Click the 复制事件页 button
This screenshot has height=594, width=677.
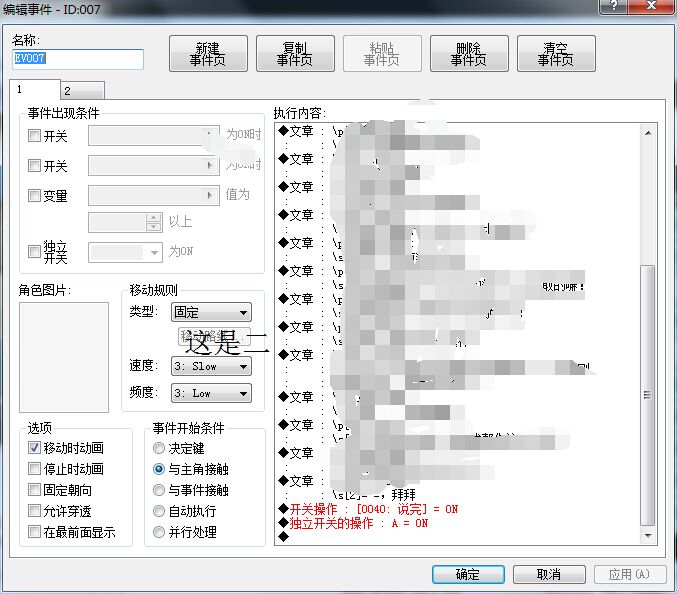295,54
